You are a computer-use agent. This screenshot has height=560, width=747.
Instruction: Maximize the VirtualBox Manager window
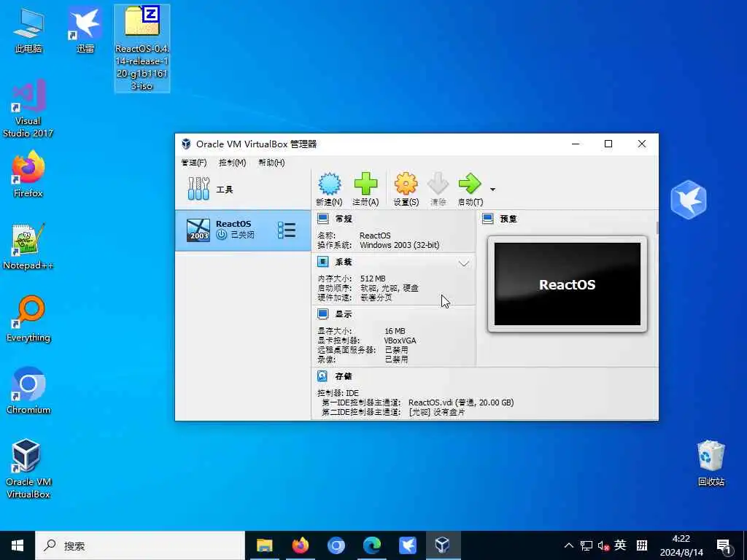[608, 144]
